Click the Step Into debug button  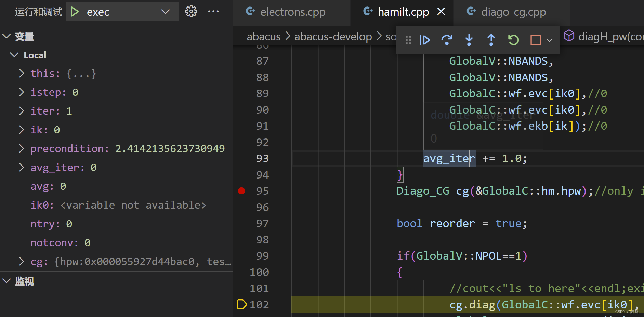coord(469,40)
